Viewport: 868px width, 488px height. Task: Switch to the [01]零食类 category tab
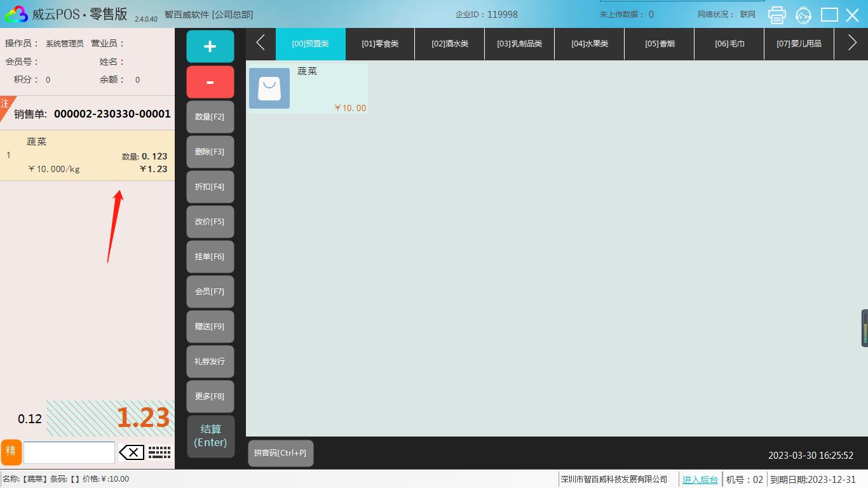coord(380,44)
